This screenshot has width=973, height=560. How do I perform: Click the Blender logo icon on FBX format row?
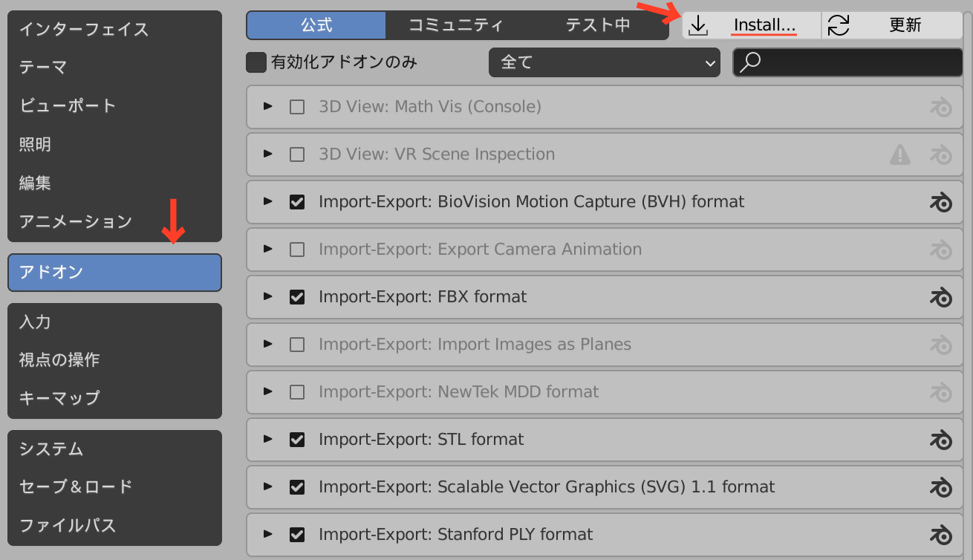point(940,297)
